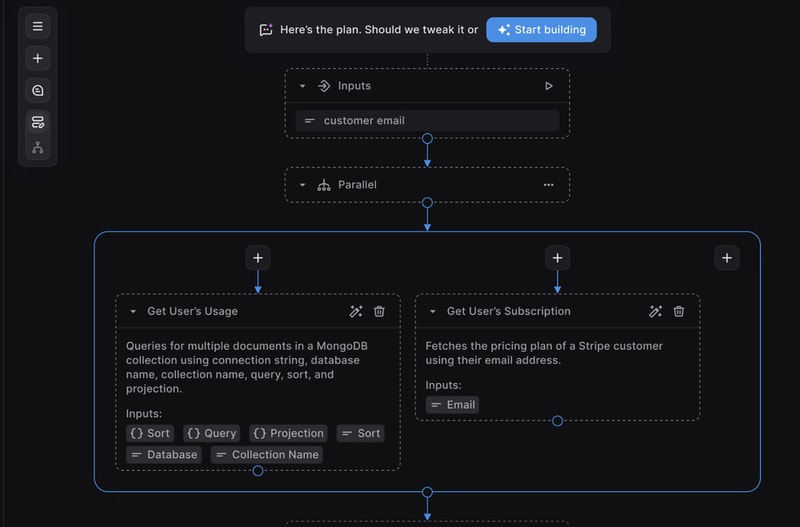Viewport: 800px width, 527px height.
Task: Delete the Get User's Subscription step
Action: (x=679, y=311)
